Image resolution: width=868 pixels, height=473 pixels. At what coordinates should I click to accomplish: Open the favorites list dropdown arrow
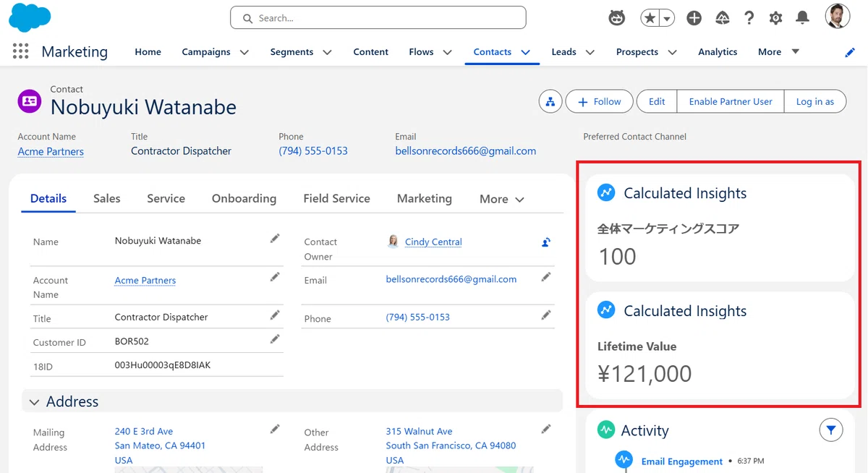667,18
